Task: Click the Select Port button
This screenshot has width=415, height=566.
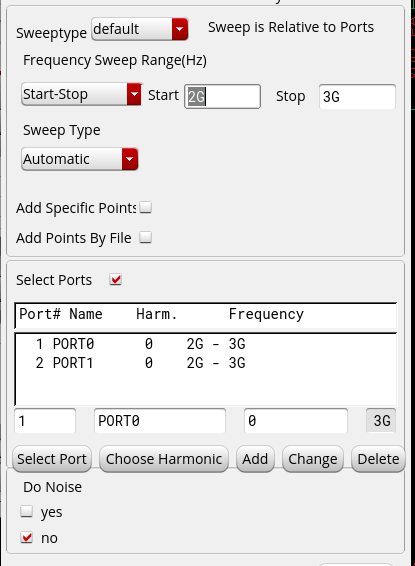Action: (x=52, y=459)
